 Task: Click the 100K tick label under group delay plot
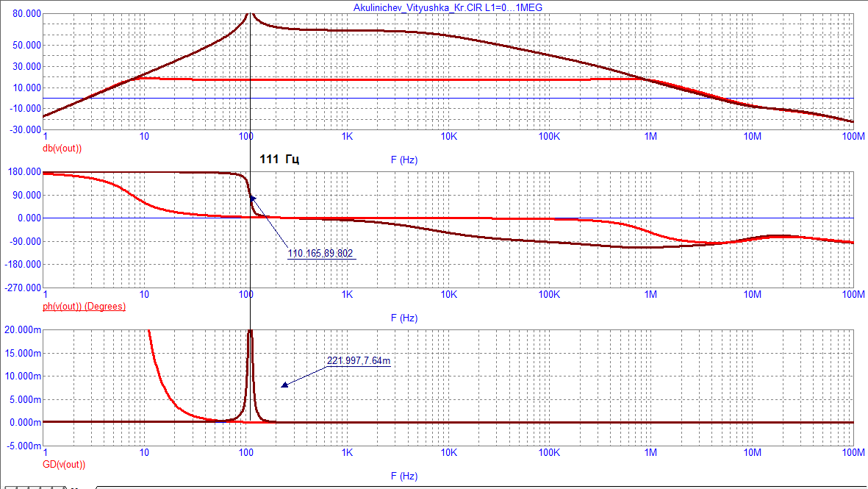[549, 453]
